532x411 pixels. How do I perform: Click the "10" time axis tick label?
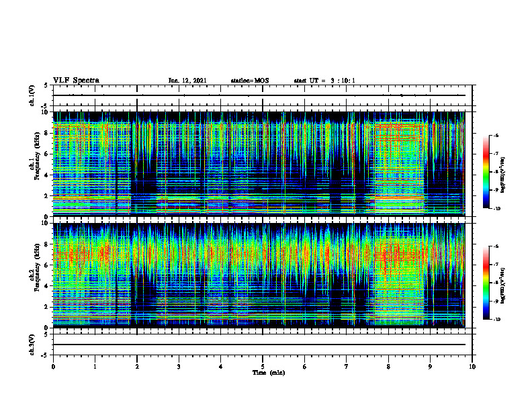coord(472,367)
